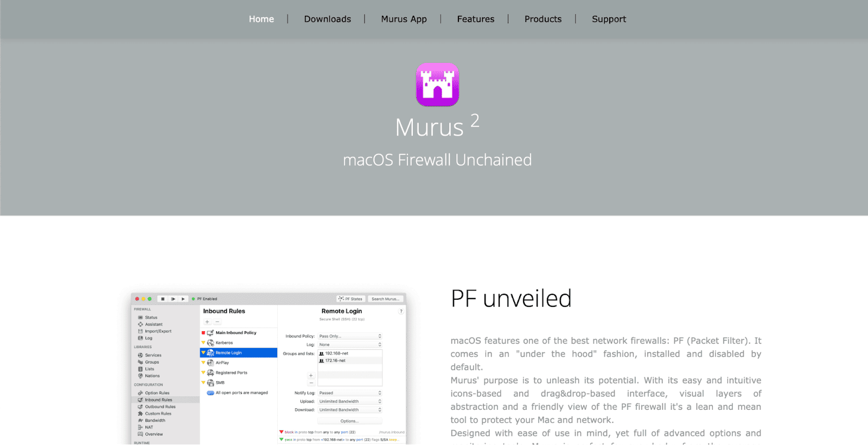The image size is (868, 445).
Task: Open the Downloads nav item
Action: coord(328,19)
